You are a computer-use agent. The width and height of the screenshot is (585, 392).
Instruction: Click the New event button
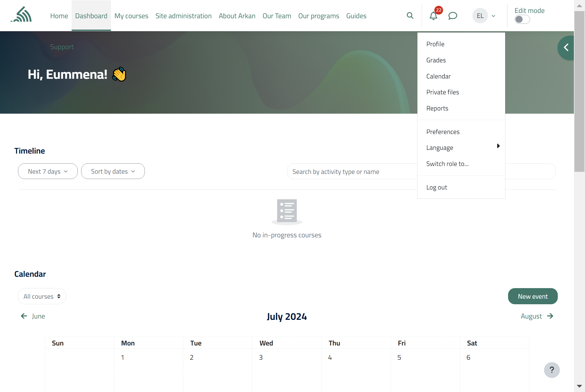point(533,296)
